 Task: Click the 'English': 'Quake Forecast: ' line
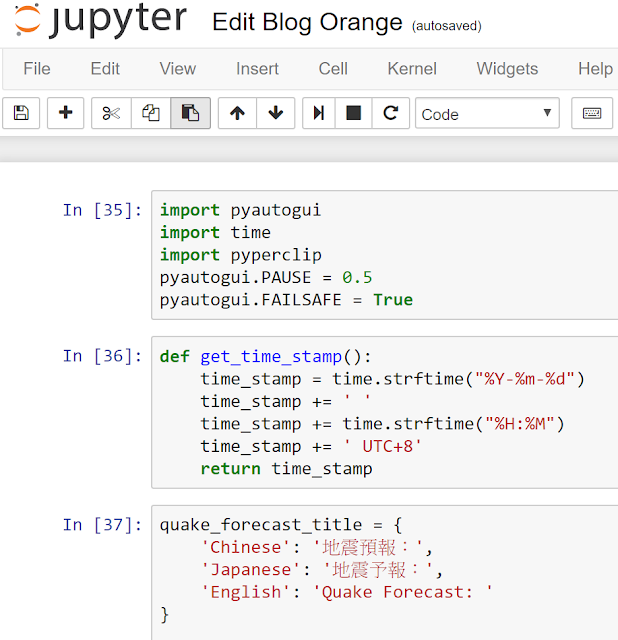(x=347, y=592)
